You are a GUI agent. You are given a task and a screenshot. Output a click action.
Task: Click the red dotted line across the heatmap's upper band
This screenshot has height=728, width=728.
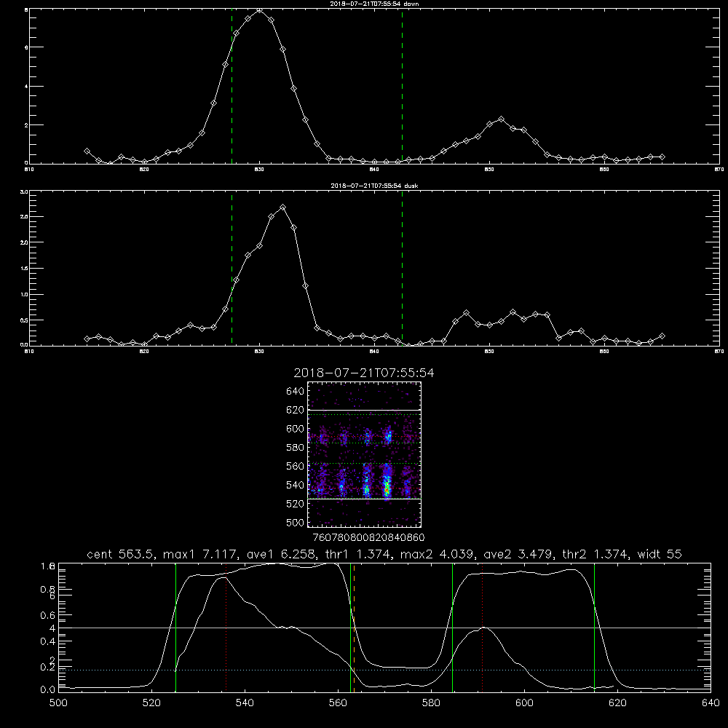tap(365, 437)
